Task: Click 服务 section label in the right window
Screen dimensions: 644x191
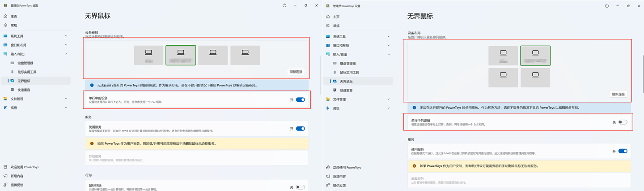Action: tap(411, 139)
